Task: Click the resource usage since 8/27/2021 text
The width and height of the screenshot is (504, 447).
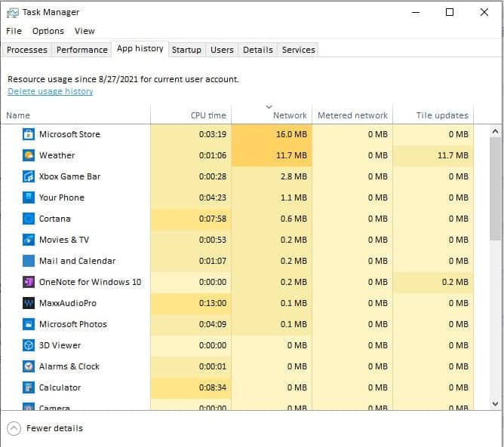Action: (x=124, y=79)
